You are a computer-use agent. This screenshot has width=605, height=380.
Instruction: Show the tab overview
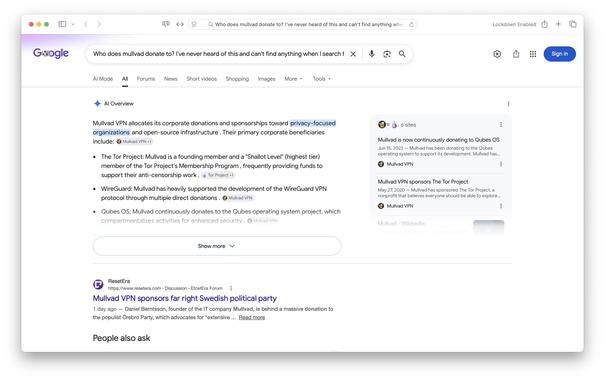[x=573, y=24]
